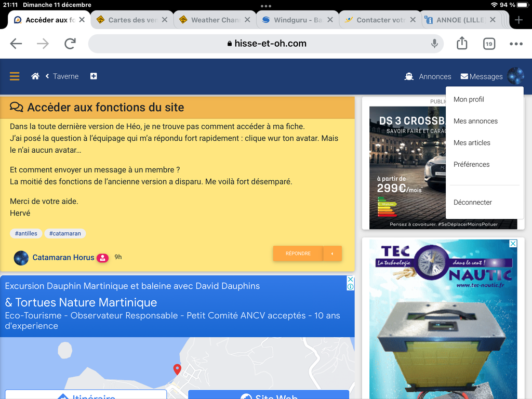Switch to Weather Channel tab
Viewport: 532px width, 399px height.
[x=216, y=20]
